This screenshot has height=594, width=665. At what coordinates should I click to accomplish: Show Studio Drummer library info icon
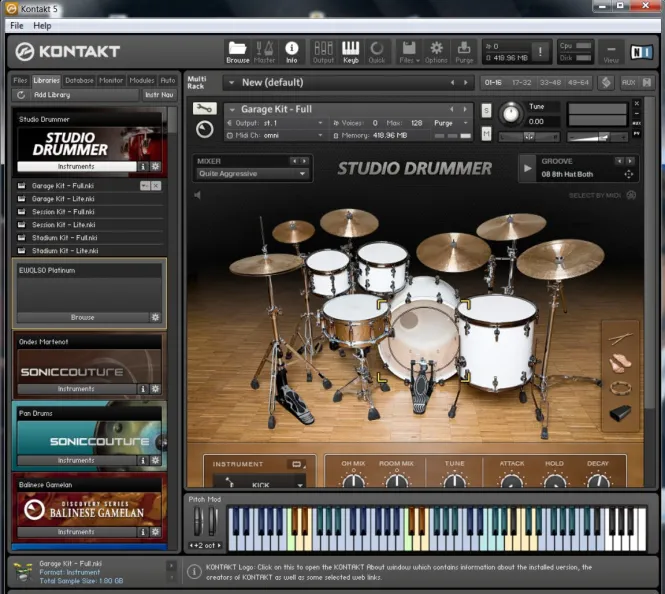(143, 166)
